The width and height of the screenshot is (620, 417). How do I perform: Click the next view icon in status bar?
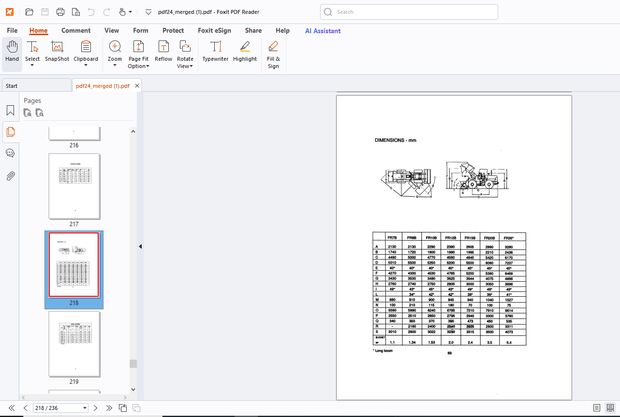tap(136, 408)
